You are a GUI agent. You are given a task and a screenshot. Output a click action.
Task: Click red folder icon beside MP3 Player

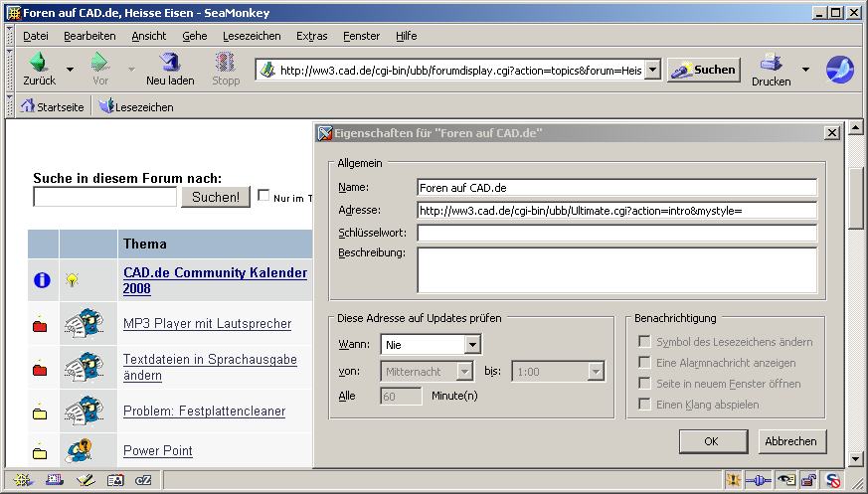tap(40, 325)
